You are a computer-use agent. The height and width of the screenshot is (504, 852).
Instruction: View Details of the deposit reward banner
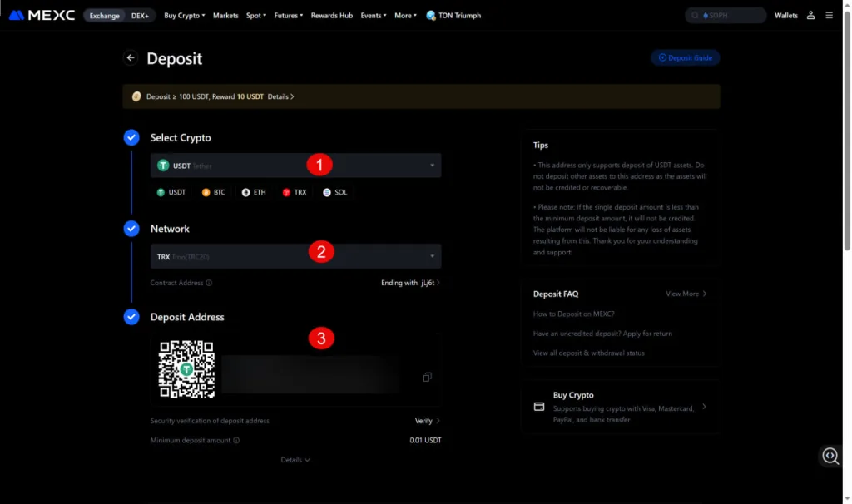(x=281, y=96)
